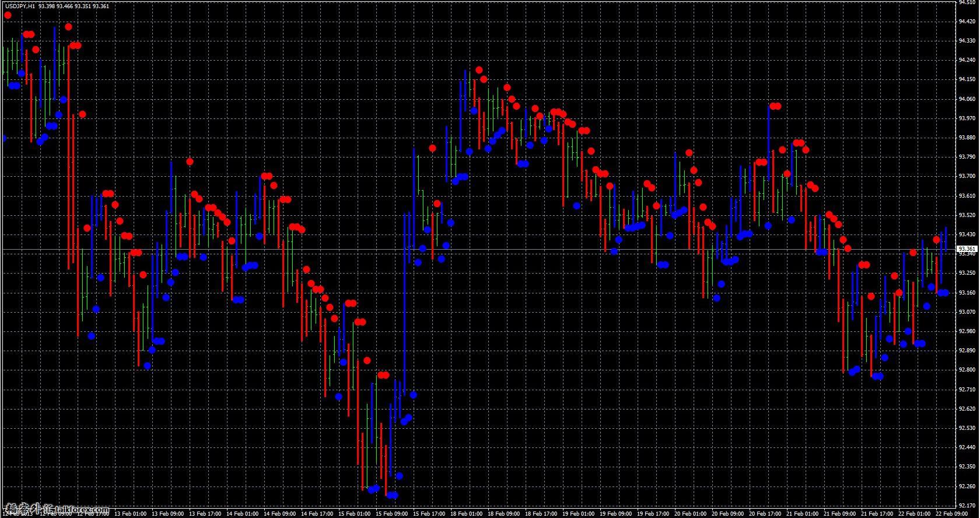Select price level 93.520 on the axis
This screenshot has width=980, height=518.
(x=967, y=215)
